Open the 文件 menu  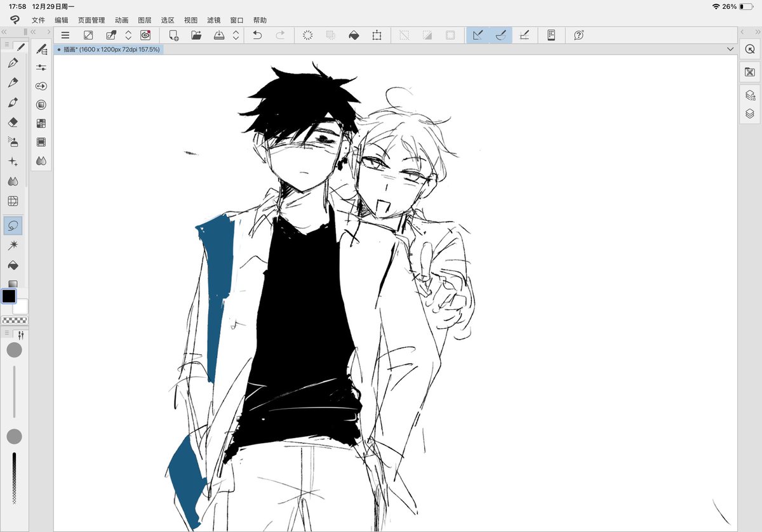[x=39, y=20]
